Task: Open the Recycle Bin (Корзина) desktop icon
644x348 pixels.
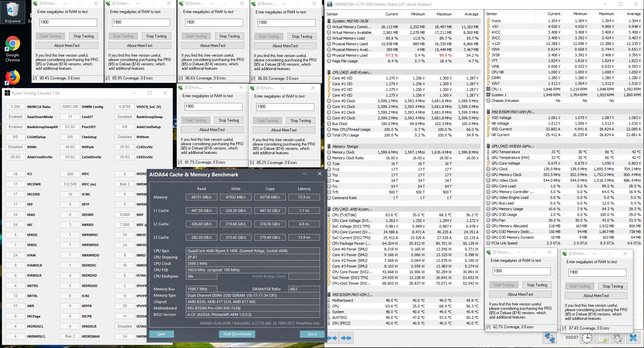Action: point(13,12)
